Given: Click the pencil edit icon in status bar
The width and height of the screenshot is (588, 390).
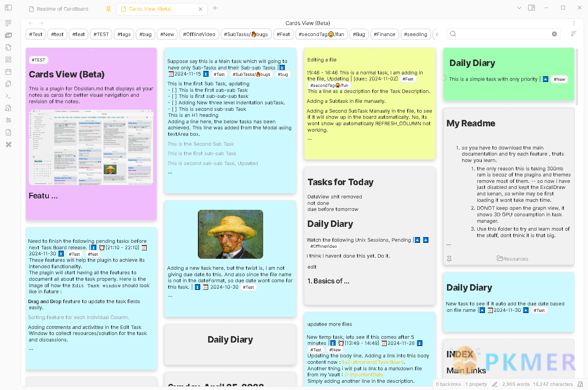Looking at the screenshot, I should click(x=494, y=384).
